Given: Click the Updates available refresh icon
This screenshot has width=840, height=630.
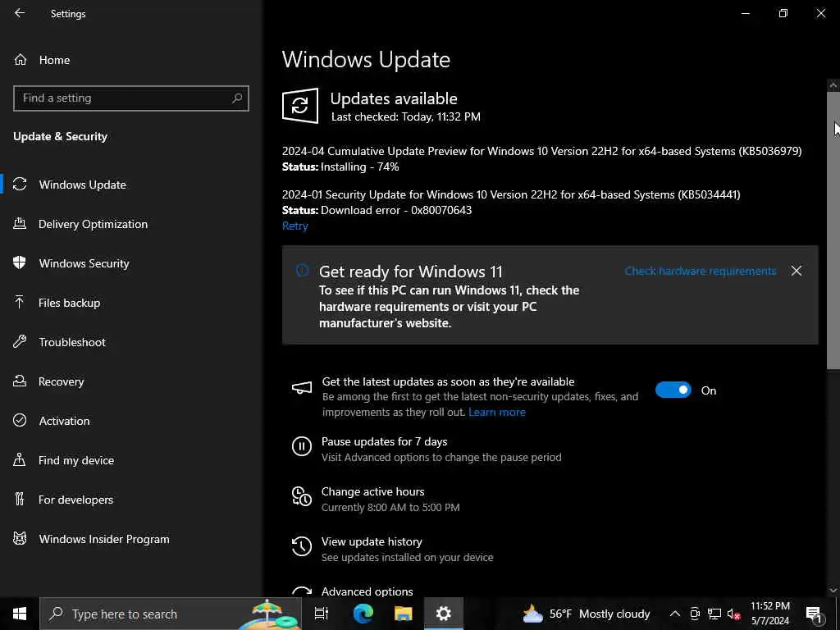Looking at the screenshot, I should coord(300,106).
